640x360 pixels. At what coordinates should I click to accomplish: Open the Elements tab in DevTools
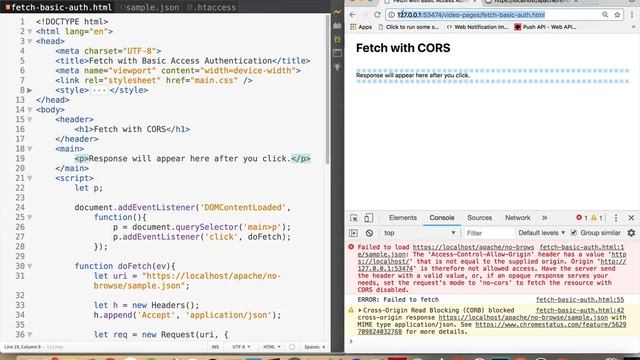(402, 218)
